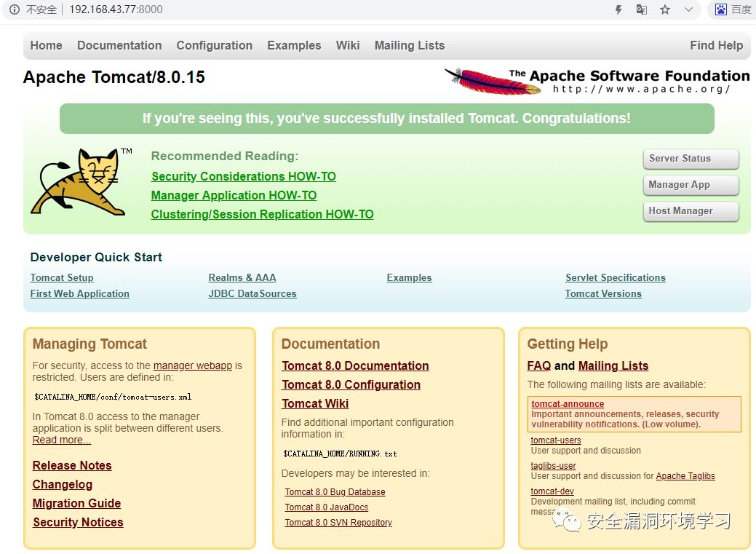Open tomcat-dev mailing list link

[x=552, y=491]
